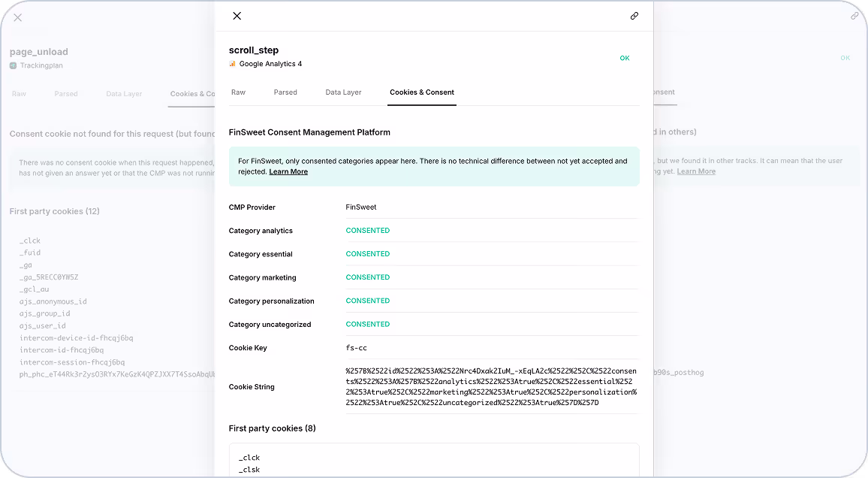
Task: Select _ga_5RECC0YW5Z cookie in left list
Action: 49,277
